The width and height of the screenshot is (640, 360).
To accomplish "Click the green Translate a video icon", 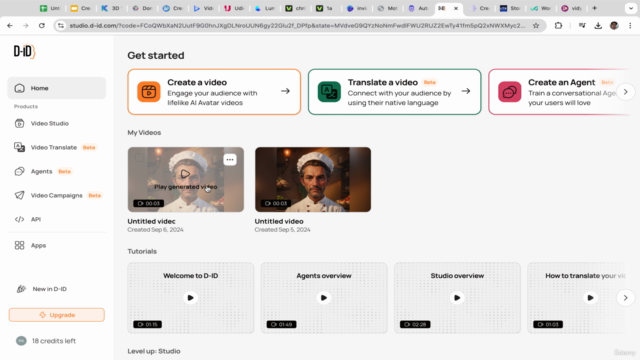I will pyautogui.click(x=329, y=92).
